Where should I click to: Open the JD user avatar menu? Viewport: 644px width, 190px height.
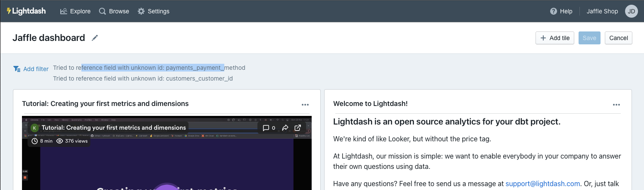[x=631, y=11]
